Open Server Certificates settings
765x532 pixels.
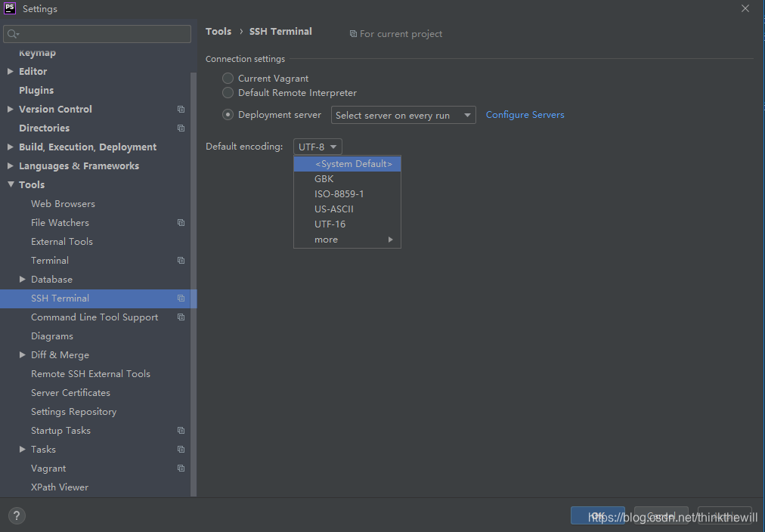click(x=71, y=393)
